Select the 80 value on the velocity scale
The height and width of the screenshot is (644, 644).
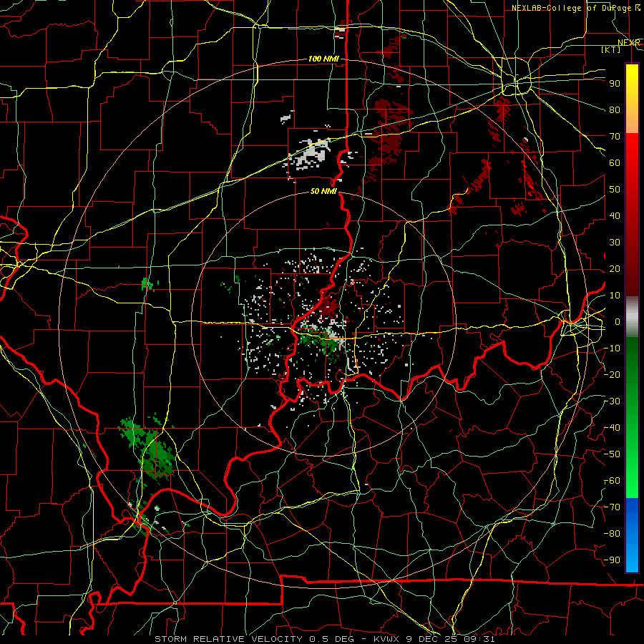tap(615, 110)
